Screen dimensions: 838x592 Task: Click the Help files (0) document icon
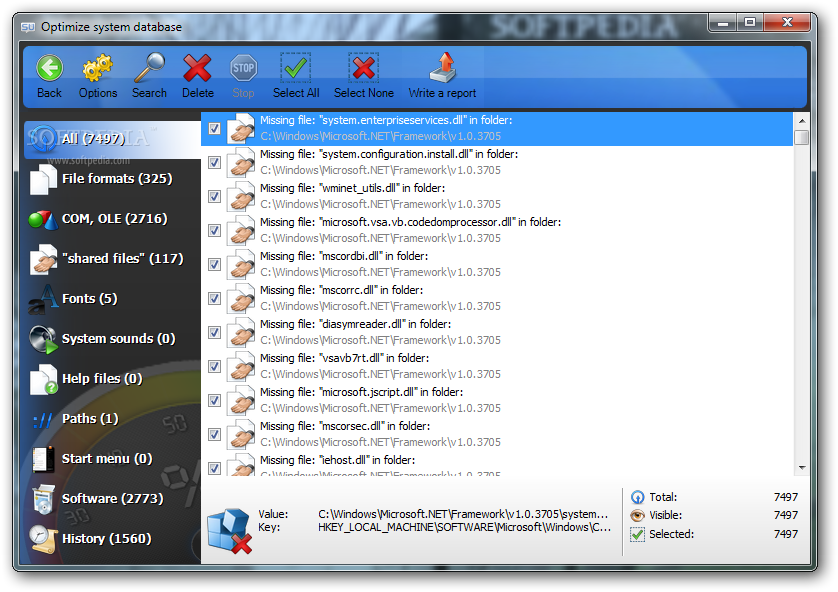click(x=43, y=379)
